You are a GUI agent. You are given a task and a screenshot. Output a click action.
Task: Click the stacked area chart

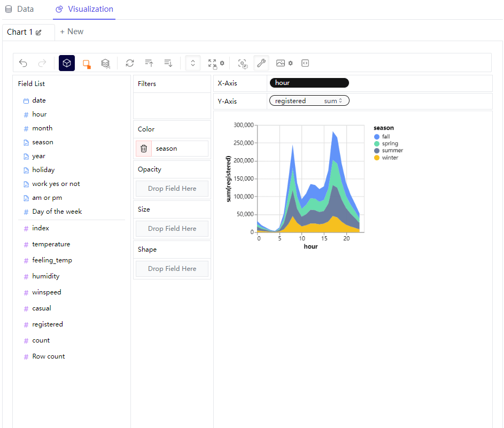311,178
